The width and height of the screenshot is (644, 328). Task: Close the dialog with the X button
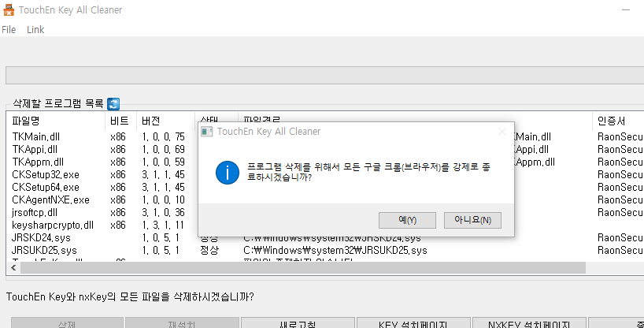pos(502,132)
